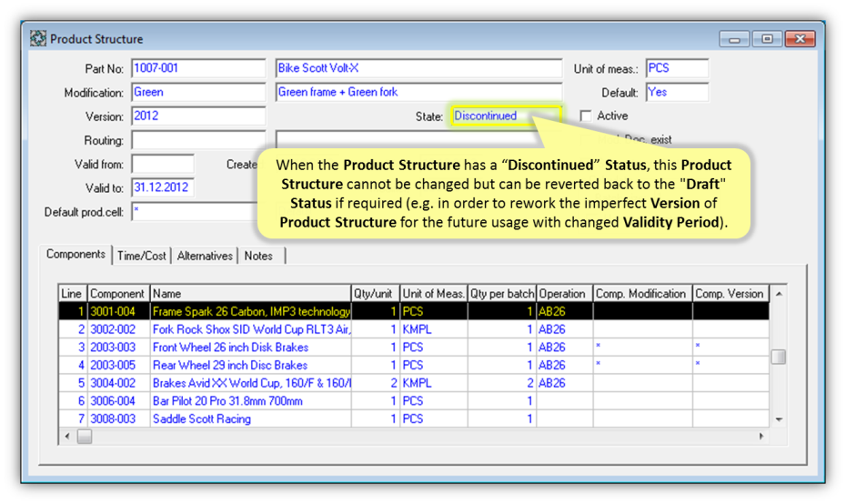Click the Default prod.cell field
The height and width of the screenshot is (504, 846).
pos(195,212)
